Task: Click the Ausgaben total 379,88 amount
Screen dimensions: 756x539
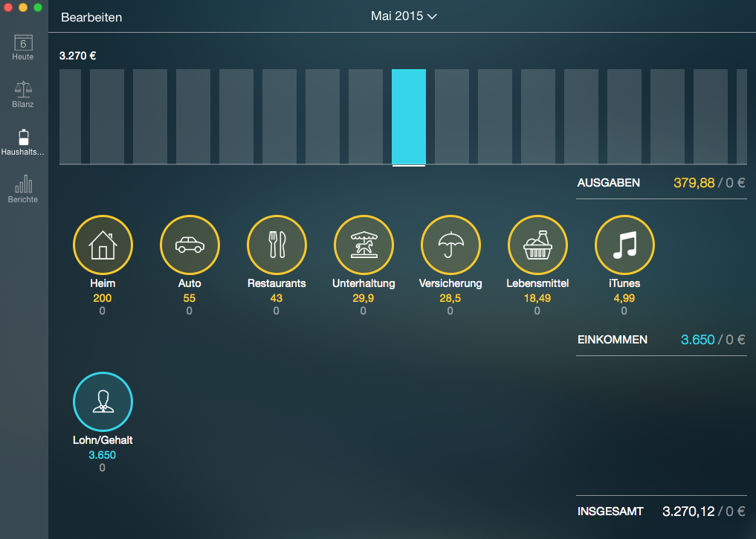Action: point(692,183)
